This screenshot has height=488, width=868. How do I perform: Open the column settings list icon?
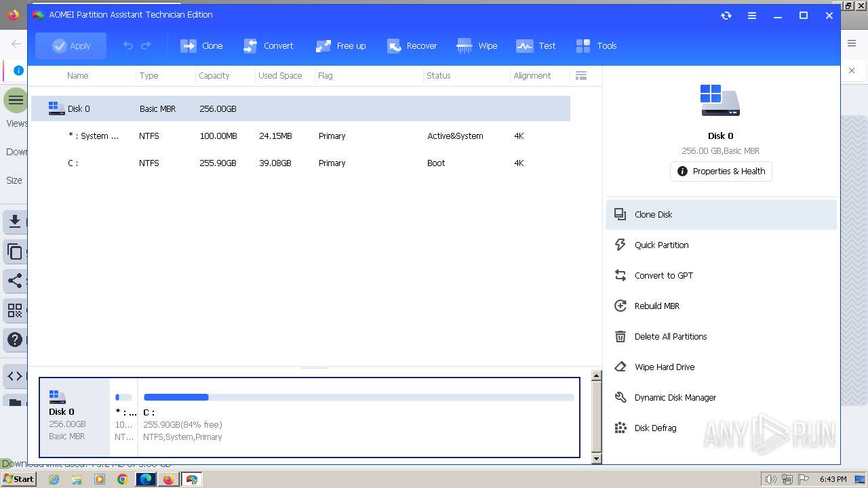coord(581,75)
